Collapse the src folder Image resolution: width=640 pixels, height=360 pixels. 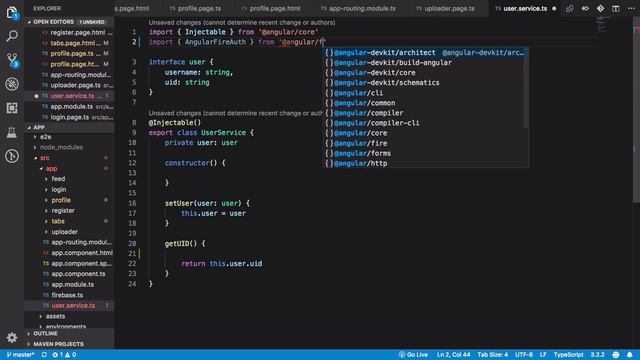point(44,158)
